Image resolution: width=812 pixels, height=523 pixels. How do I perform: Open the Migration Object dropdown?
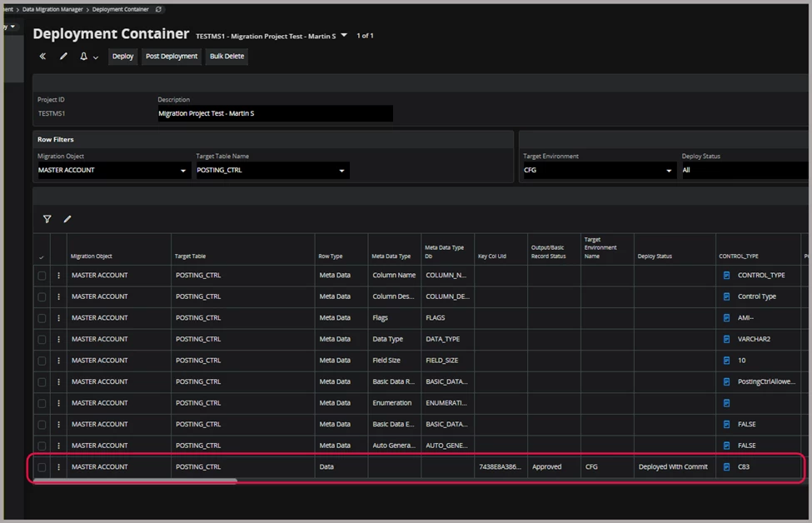183,171
